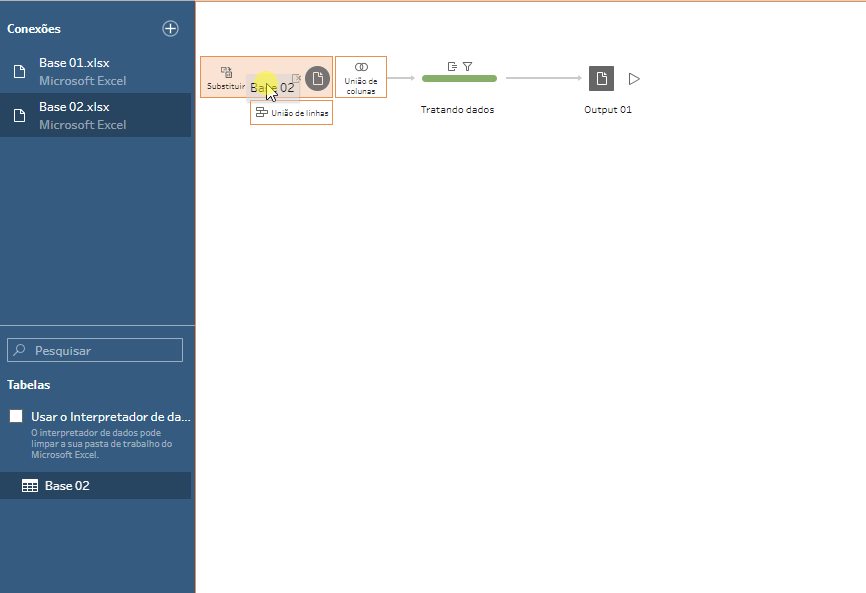
Task: Select the Output 01 step icon
Action: coord(601,78)
